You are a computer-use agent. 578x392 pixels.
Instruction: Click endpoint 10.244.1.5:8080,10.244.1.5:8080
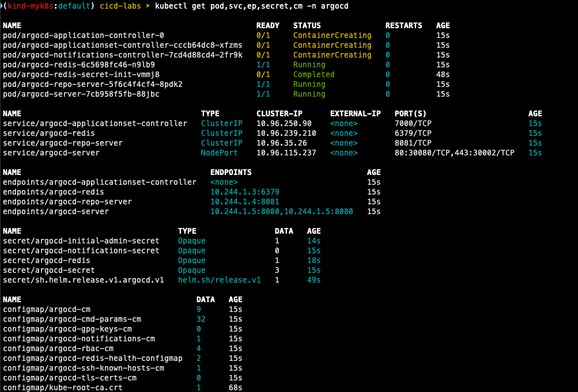coord(282,212)
